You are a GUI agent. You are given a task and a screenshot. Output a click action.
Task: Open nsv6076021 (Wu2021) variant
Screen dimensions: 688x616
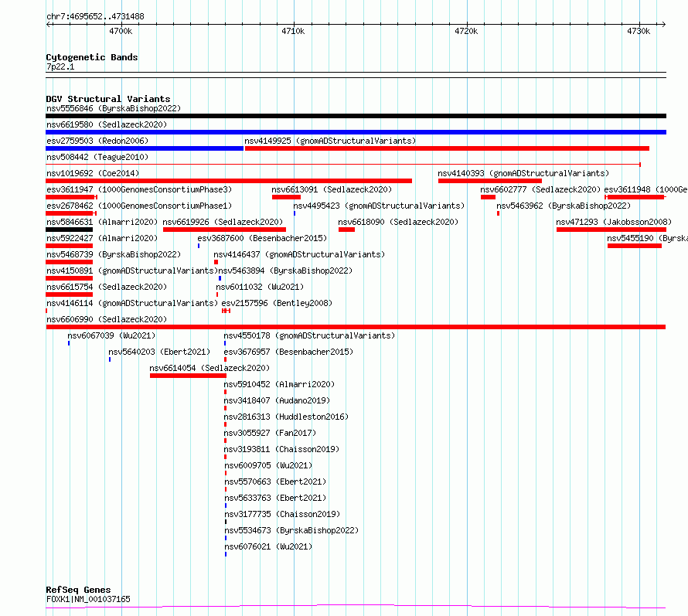[x=268, y=546]
